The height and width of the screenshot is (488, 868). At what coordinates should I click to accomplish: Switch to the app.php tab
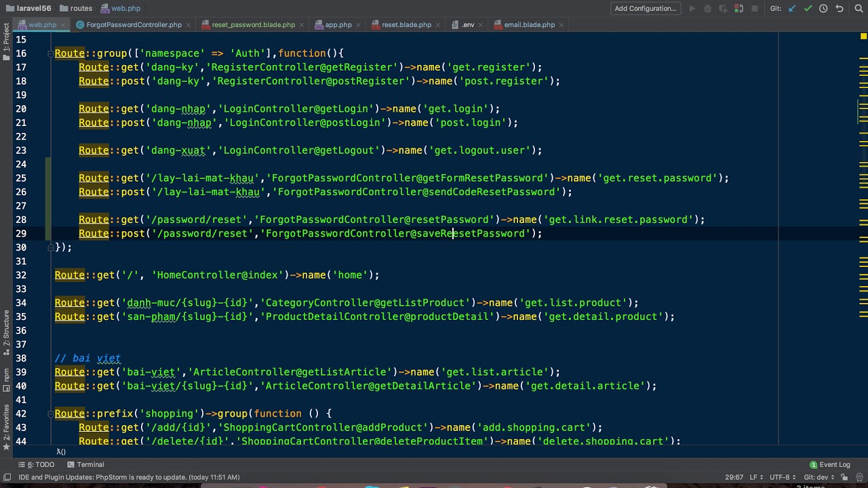pyautogui.click(x=338, y=25)
